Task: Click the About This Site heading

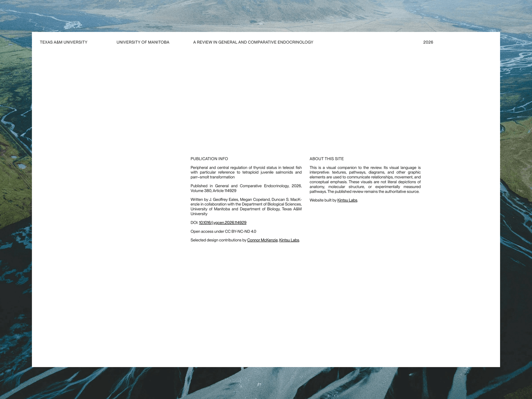Action: pyautogui.click(x=327, y=159)
